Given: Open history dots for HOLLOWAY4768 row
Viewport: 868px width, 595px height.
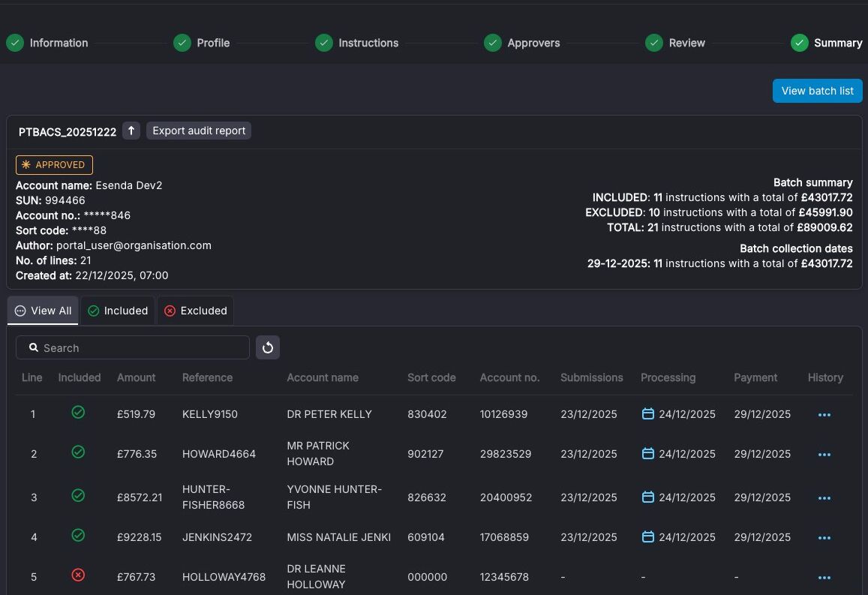Looking at the screenshot, I should 824,578.
